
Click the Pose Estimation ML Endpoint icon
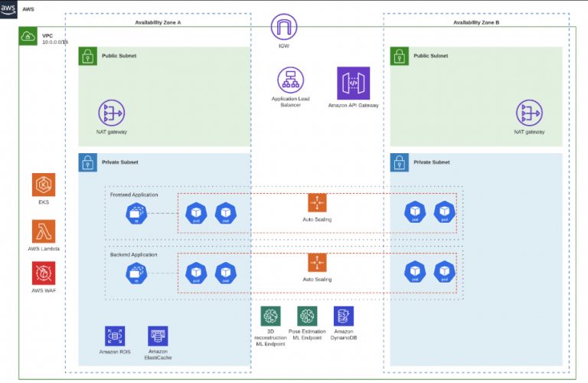(307, 316)
